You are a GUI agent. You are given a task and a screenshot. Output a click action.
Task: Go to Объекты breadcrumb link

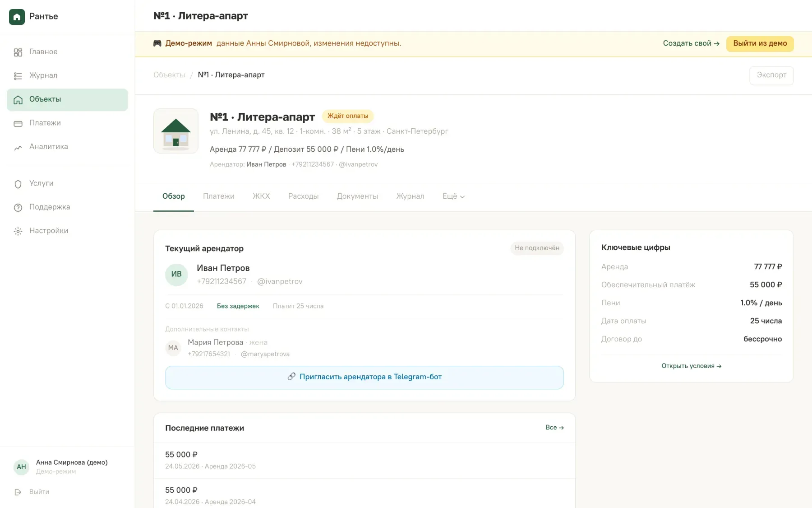(x=169, y=75)
